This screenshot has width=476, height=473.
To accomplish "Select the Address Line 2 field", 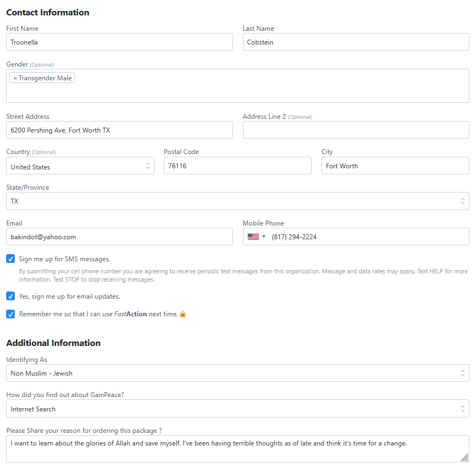I will (356, 130).
